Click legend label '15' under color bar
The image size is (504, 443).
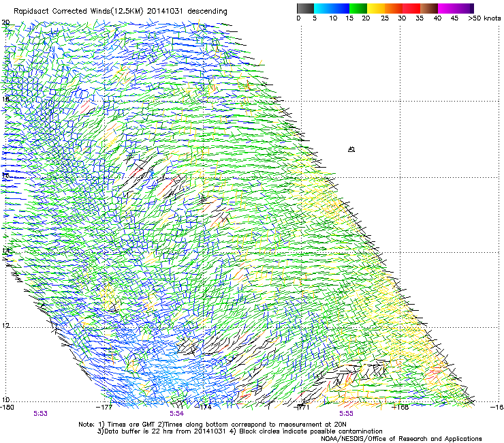pyautogui.click(x=349, y=18)
